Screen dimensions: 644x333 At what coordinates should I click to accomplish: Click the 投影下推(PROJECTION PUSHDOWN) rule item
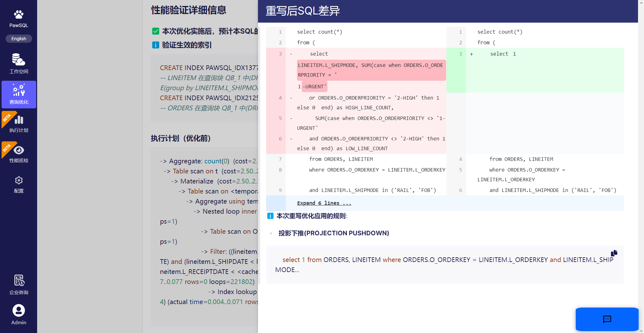pos(333,233)
